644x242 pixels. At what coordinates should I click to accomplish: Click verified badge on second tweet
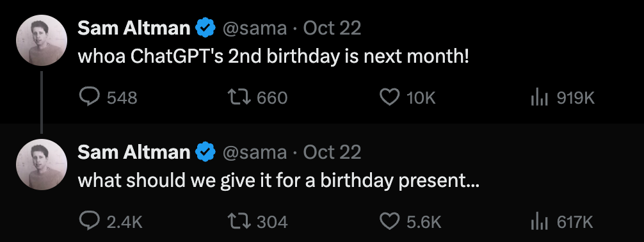pyautogui.click(x=205, y=152)
